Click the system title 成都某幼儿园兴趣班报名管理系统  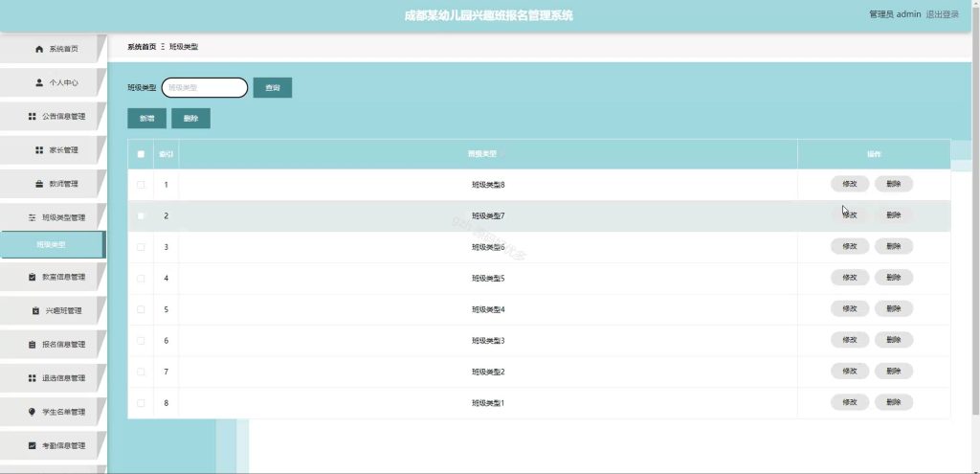(x=489, y=15)
